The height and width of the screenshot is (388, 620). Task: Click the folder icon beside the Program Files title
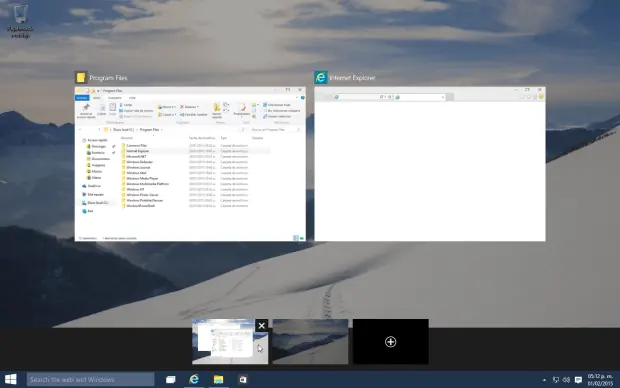[81, 78]
